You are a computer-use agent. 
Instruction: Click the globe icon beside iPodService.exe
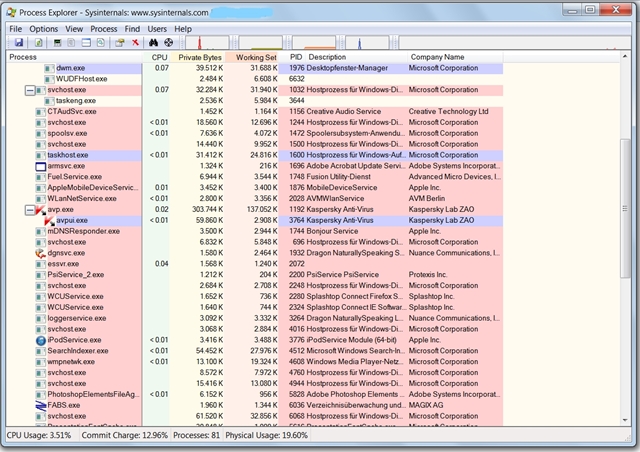[x=40, y=340]
